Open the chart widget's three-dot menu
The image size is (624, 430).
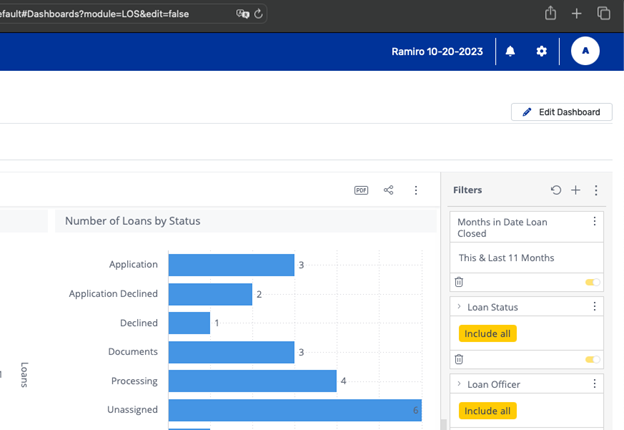click(416, 190)
